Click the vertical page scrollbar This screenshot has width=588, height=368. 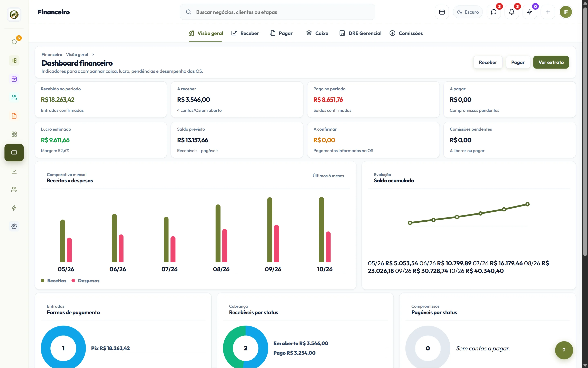[585, 131]
